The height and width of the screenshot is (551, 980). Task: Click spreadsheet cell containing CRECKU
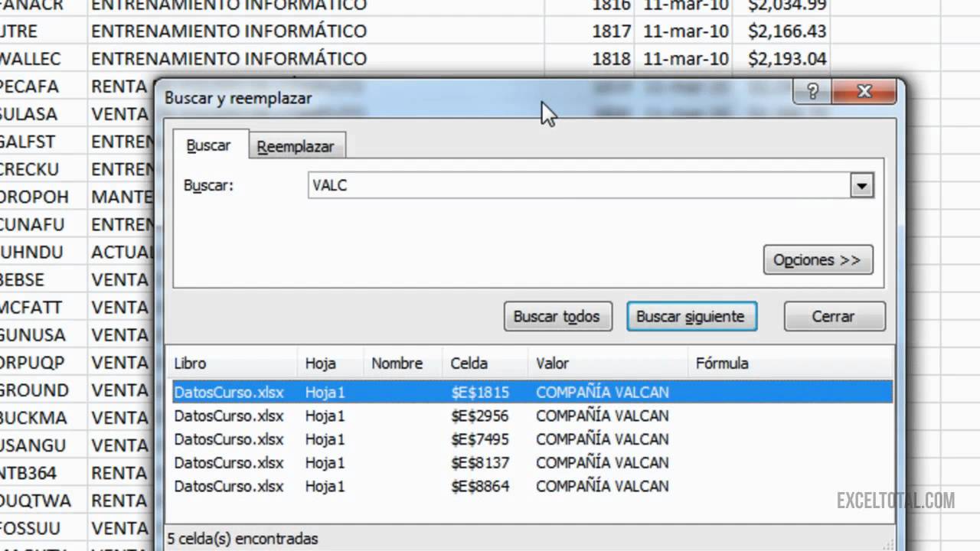tap(43, 169)
